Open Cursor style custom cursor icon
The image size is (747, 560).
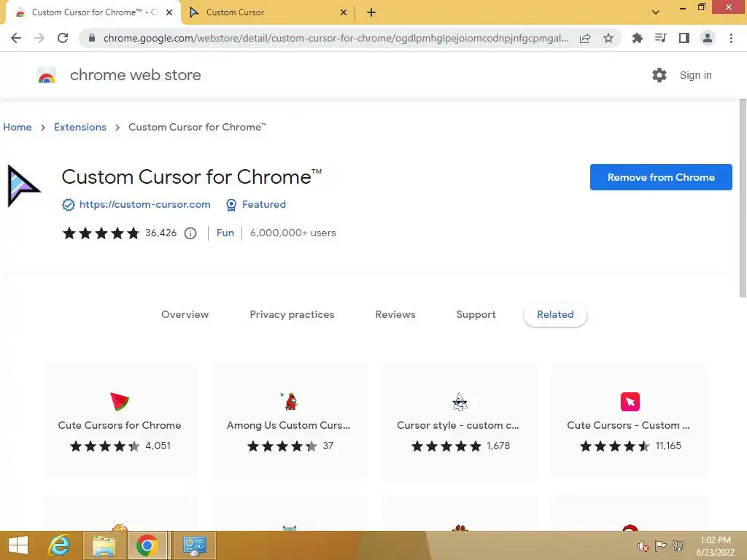tap(460, 402)
